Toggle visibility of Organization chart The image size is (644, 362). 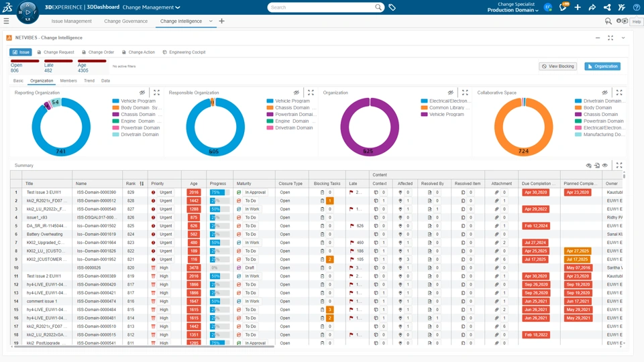[x=451, y=93]
